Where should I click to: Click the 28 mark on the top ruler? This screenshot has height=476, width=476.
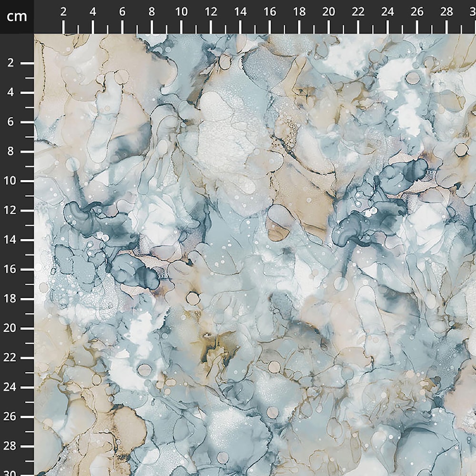click(x=446, y=12)
